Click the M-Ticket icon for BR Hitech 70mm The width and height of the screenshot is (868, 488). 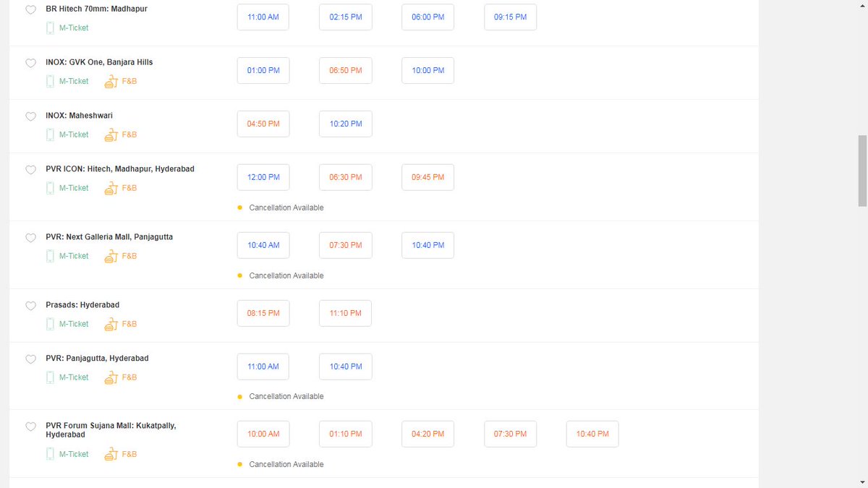[x=49, y=27]
